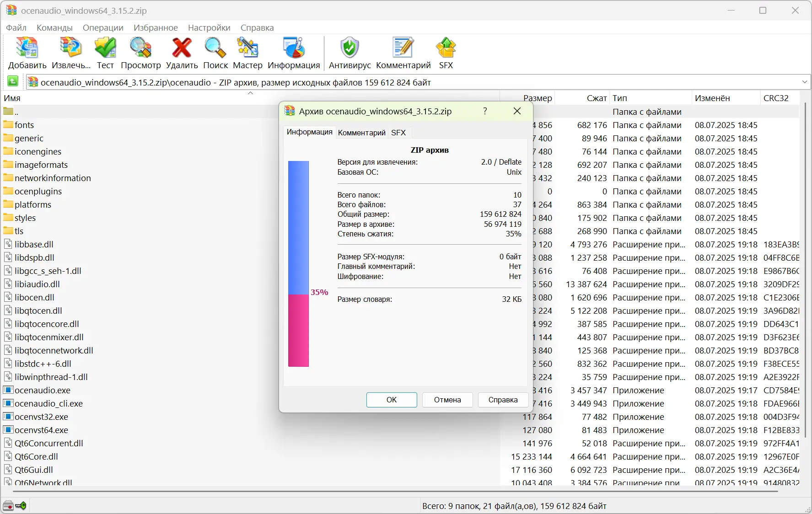Click the SFX toolbar icon
812x514 pixels.
(446, 48)
